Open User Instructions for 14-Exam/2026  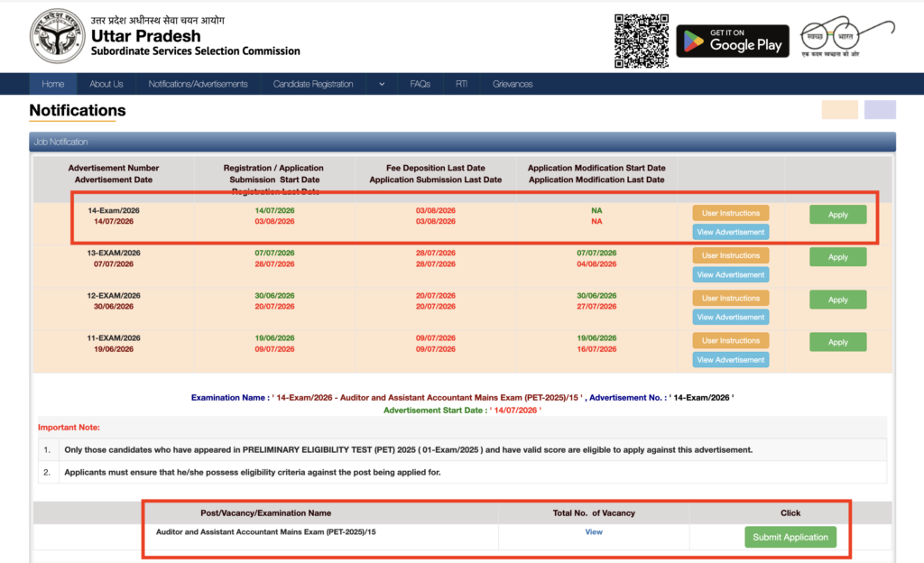(x=731, y=213)
